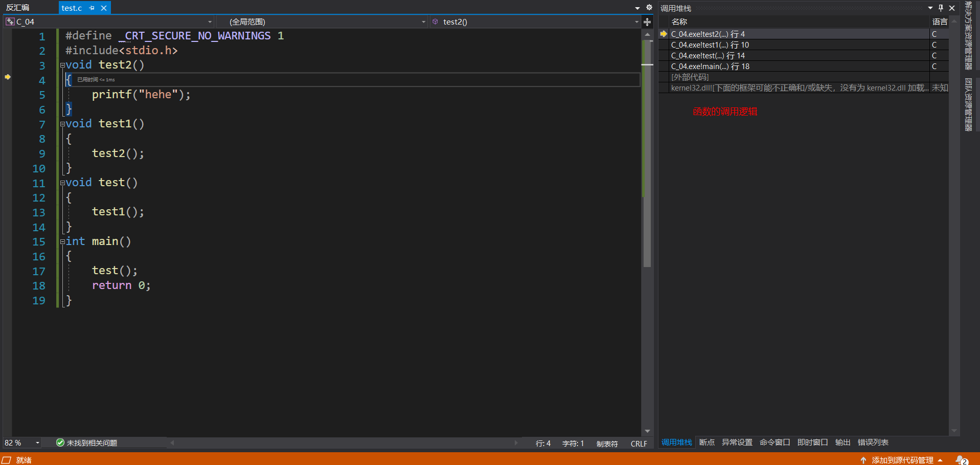980x465 pixels.
Task: Select the kernel32.dll stack row
Action: pyautogui.click(x=804, y=88)
